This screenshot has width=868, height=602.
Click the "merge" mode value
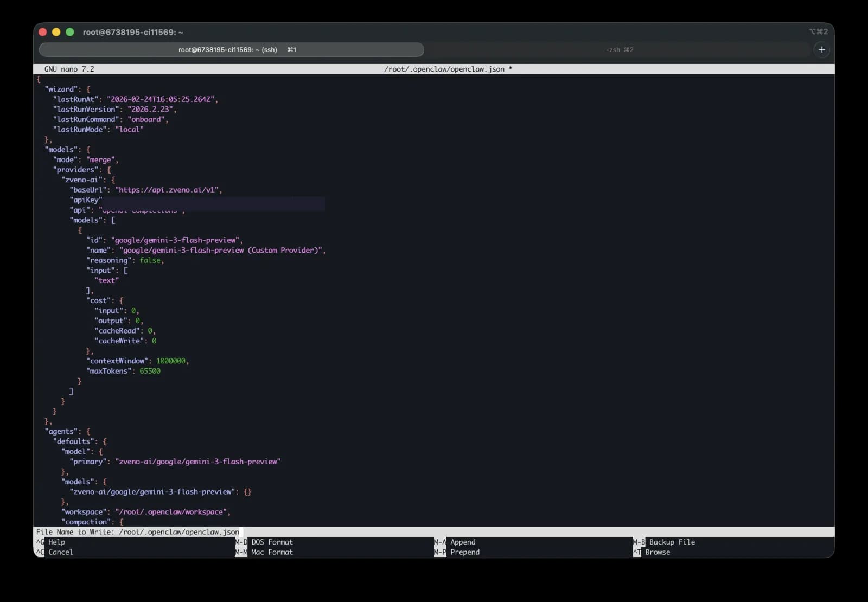point(101,159)
